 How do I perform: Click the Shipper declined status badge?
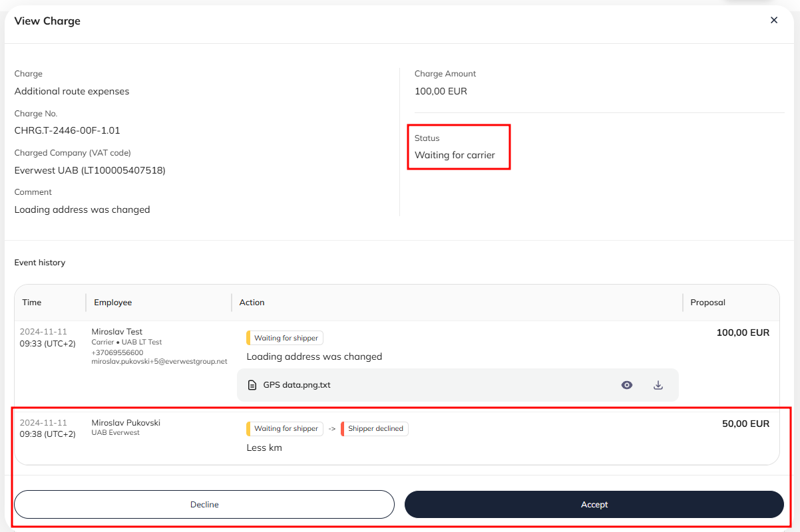(x=375, y=429)
